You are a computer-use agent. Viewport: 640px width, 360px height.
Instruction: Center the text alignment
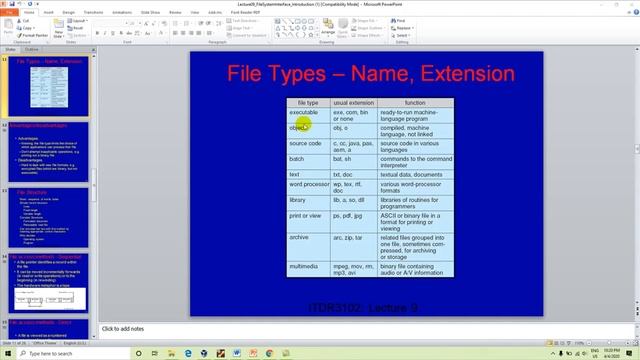click(x=183, y=33)
